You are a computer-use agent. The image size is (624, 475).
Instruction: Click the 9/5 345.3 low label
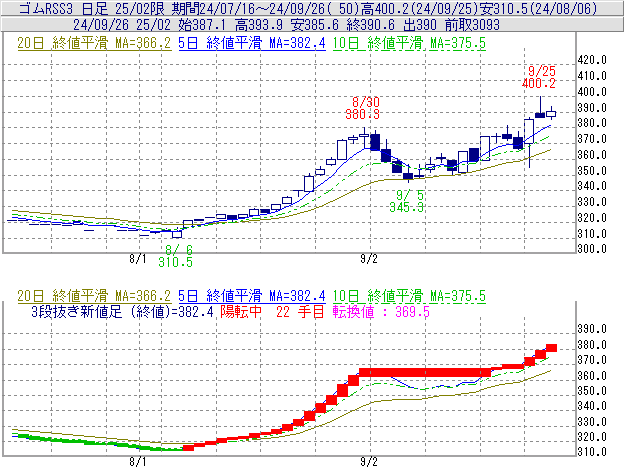click(x=407, y=201)
